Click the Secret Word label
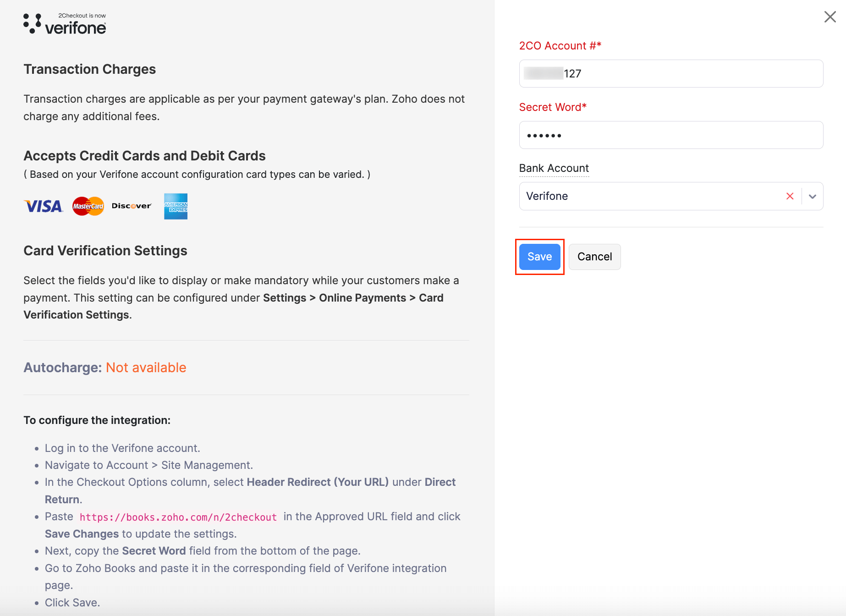The width and height of the screenshot is (846, 616). [x=552, y=107]
